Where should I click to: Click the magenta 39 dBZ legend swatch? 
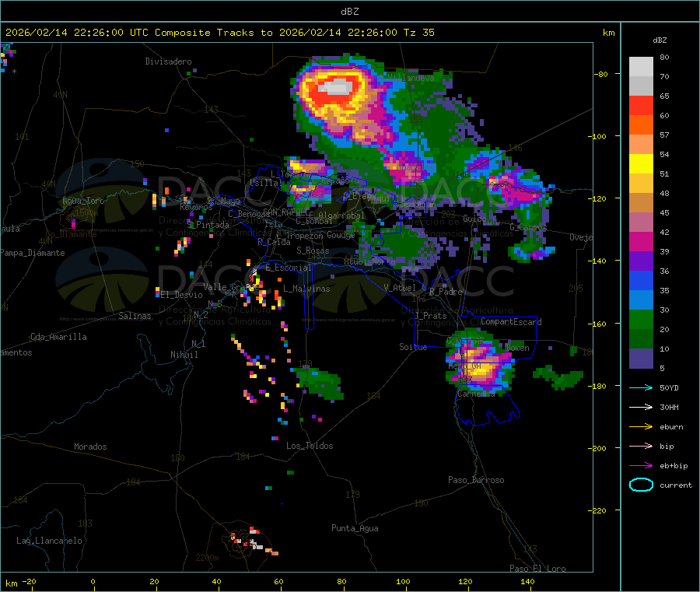[x=641, y=241]
